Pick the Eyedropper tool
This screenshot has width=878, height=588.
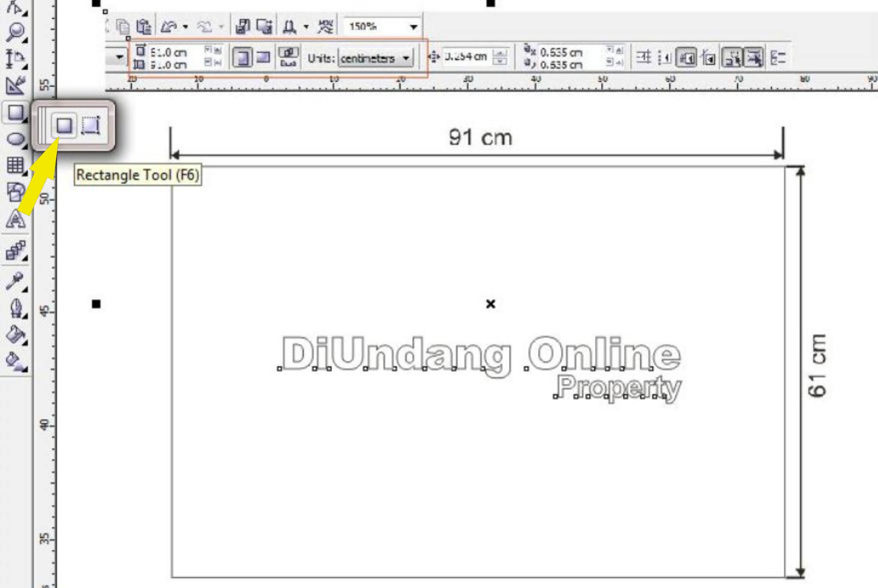coord(15,282)
